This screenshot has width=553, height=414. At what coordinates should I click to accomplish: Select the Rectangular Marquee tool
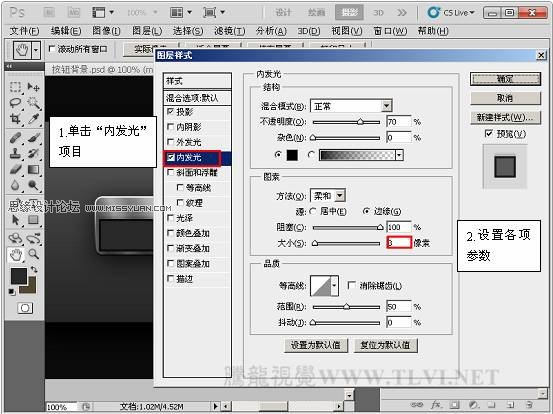tap(15, 87)
